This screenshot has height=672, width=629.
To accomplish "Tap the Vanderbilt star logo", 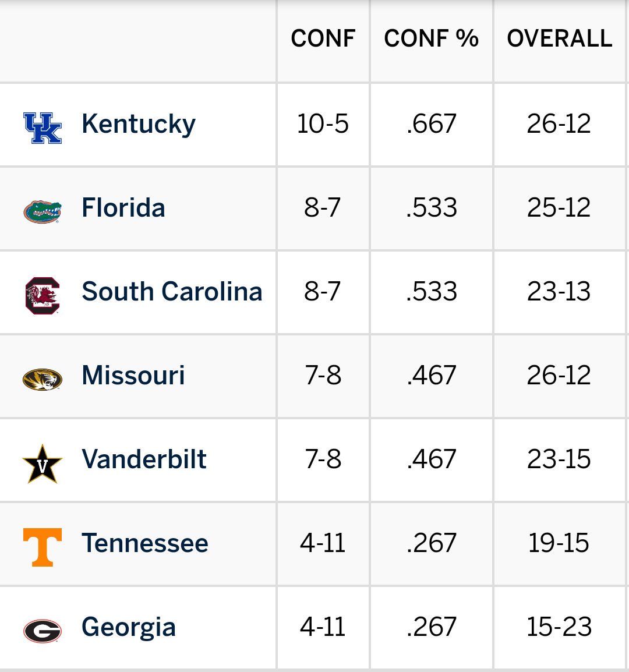I will [x=43, y=464].
